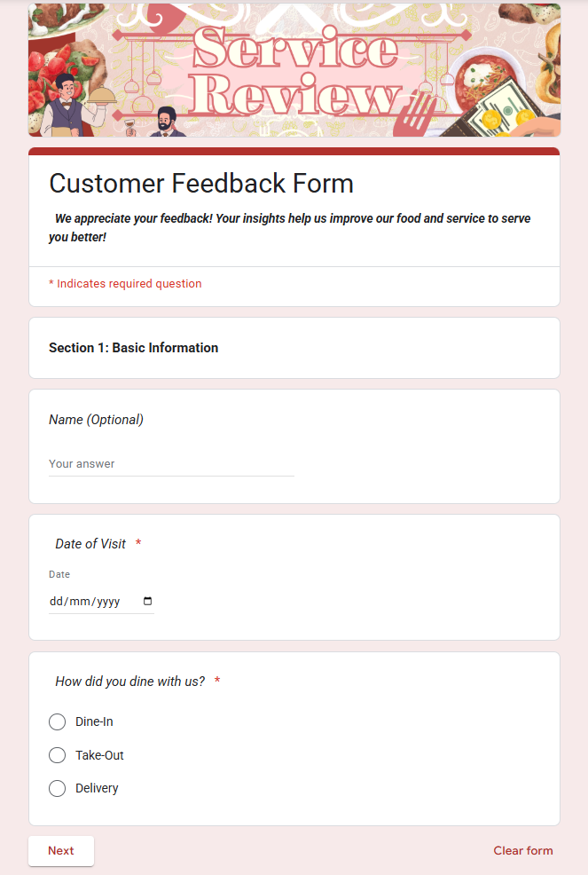The width and height of the screenshot is (588, 875).
Task: Open the calendar picker icon in date field
Action: point(147,601)
